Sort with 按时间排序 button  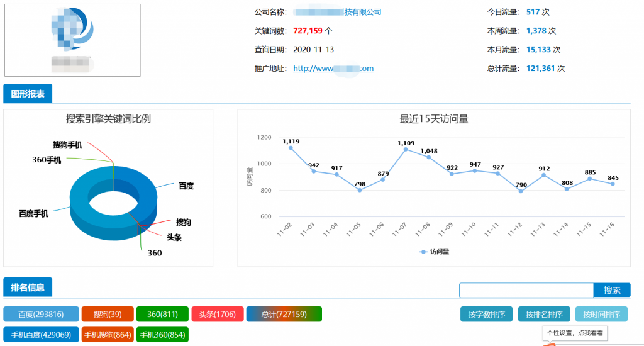click(601, 315)
